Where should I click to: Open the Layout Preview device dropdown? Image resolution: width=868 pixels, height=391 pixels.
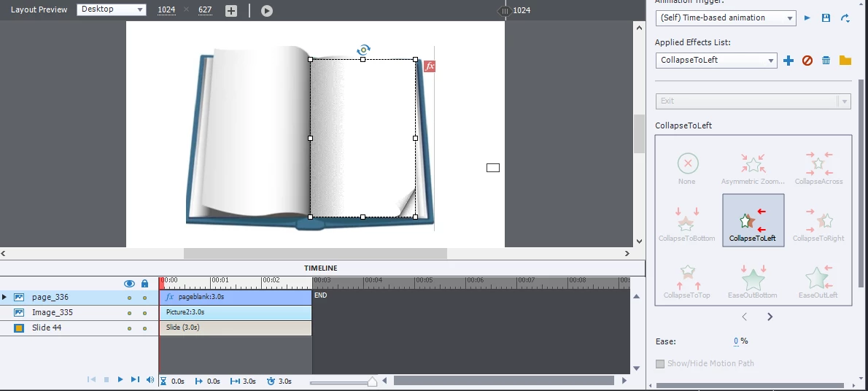pyautogui.click(x=112, y=9)
